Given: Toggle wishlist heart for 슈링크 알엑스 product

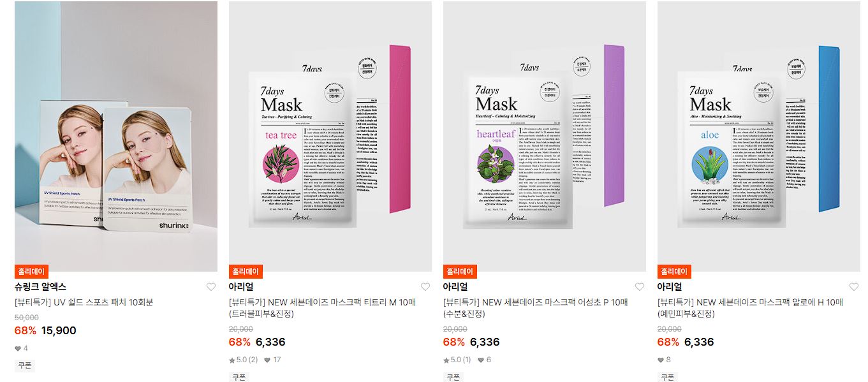Looking at the screenshot, I should click(211, 287).
